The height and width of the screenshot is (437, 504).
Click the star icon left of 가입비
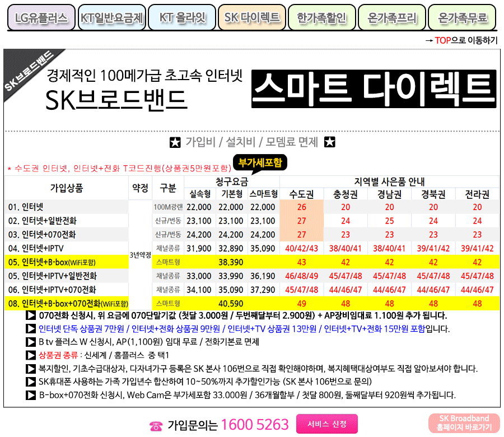click(x=175, y=142)
